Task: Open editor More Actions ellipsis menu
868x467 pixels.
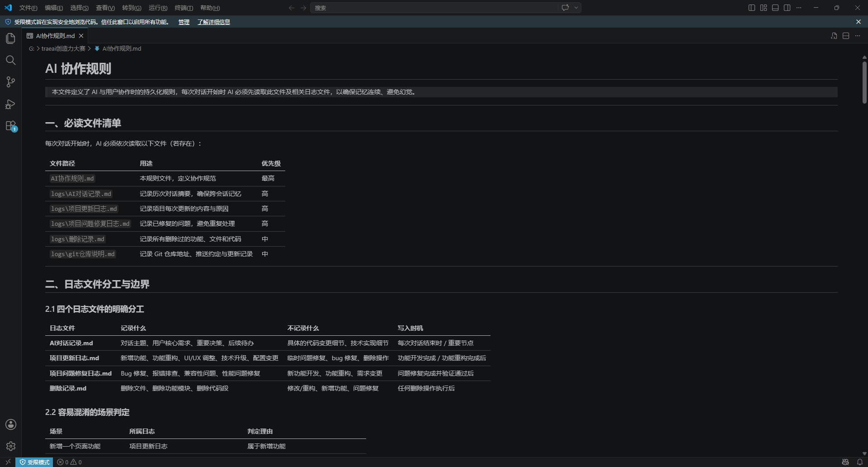Action: click(x=858, y=36)
